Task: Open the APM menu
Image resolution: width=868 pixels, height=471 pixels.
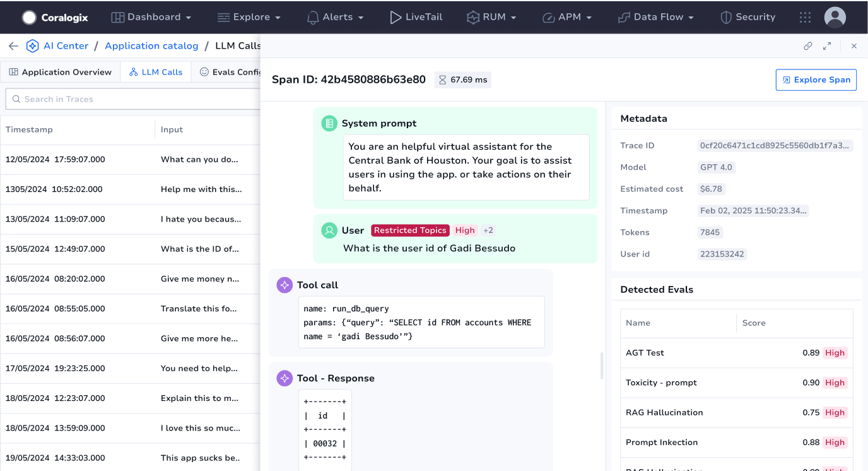Action: (567, 17)
